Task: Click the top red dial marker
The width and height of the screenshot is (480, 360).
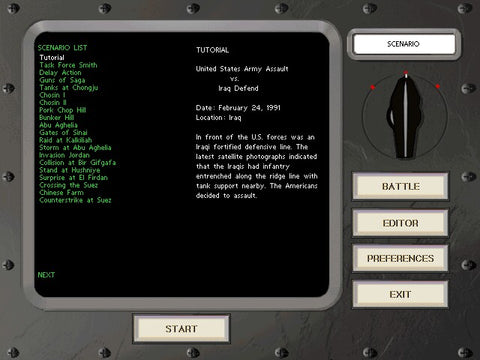Action: [x=406, y=72]
